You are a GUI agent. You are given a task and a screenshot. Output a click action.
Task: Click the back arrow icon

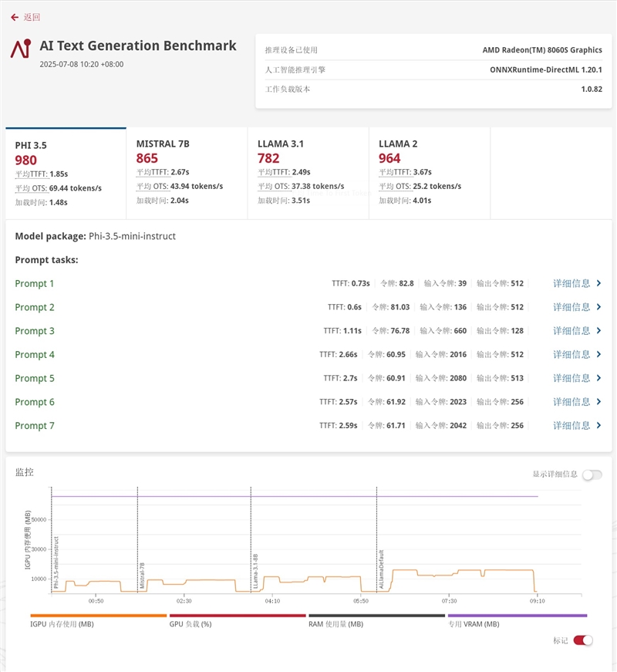14,17
